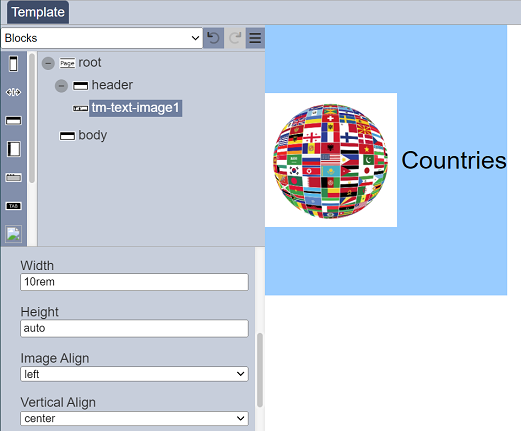Open the hamburger menu icon
This screenshot has height=431, width=521.
pos(255,38)
